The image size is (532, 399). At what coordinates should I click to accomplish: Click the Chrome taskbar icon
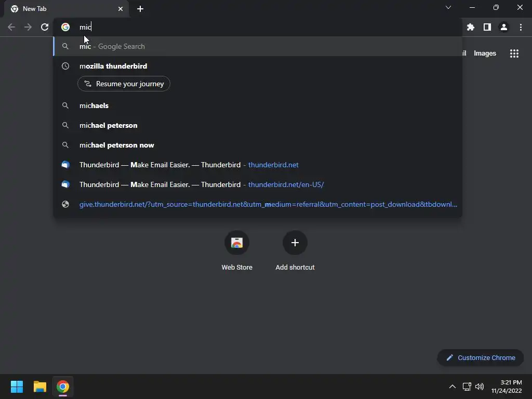click(x=63, y=387)
